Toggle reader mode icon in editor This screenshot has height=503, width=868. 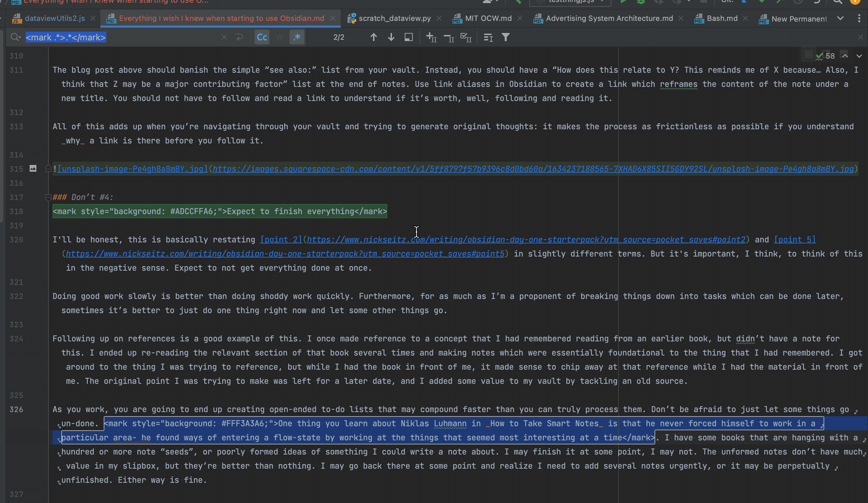(x=808, y=55)
